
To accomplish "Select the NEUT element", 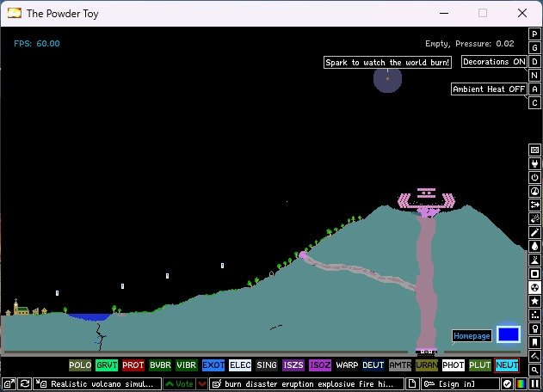I will (507, 365).
